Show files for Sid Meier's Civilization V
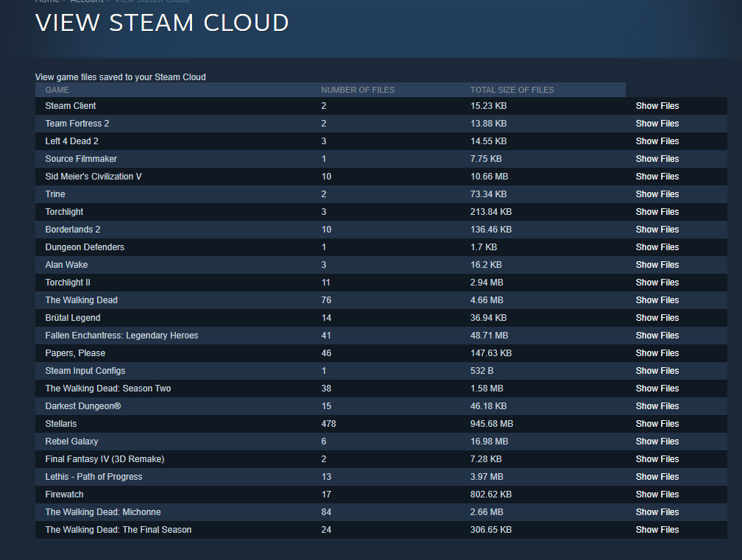Image resolution: width=742 pixels, height=560 pixels. 657,177
